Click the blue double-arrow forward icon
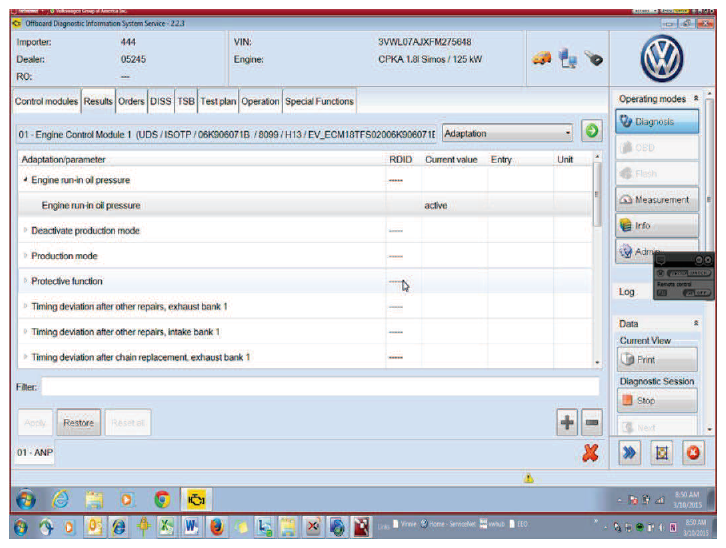Image resolution: width=726 pixels, height=548 pixels. pos(630,453)
